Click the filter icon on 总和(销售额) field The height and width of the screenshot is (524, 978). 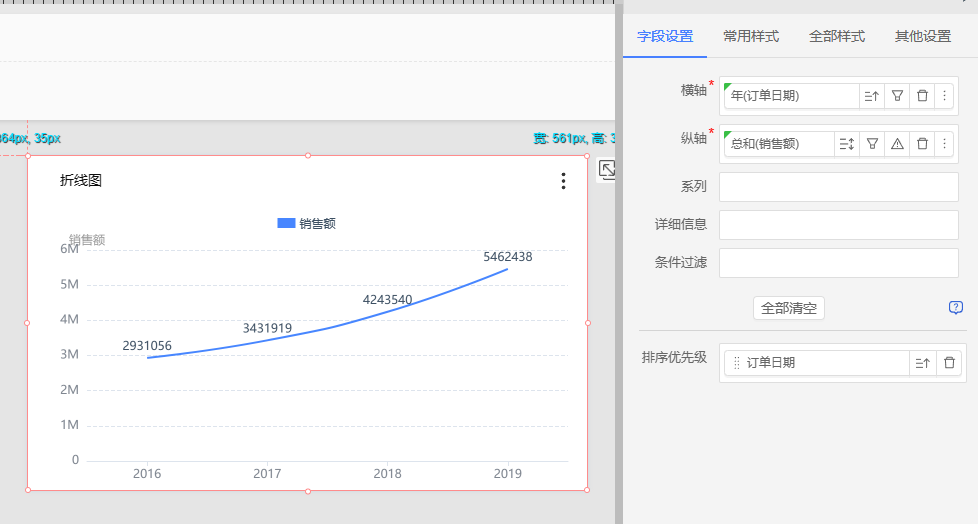[872, 144]
